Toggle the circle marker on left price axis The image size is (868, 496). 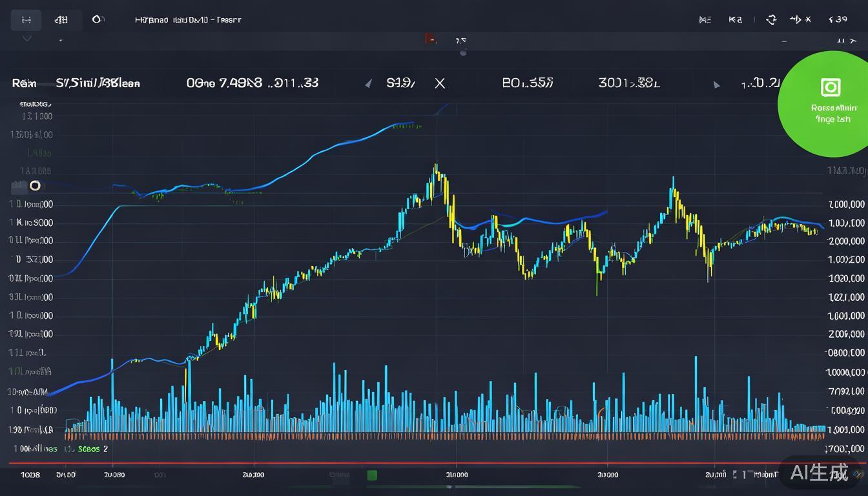click(x=35, y=186)
